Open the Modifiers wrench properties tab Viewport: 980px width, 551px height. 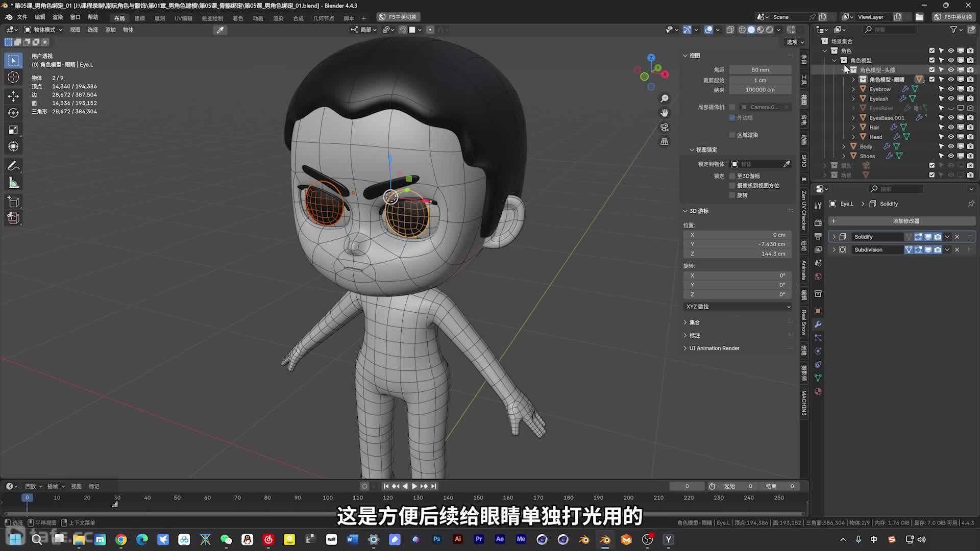[x=818, y=324]
